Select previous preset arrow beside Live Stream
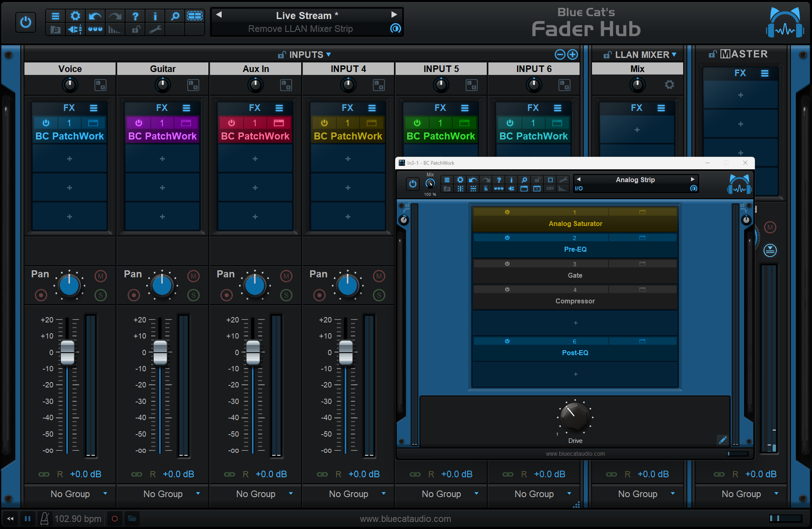Screen dimensions: 812x529 pyautogui.click(x=219, y=14)
